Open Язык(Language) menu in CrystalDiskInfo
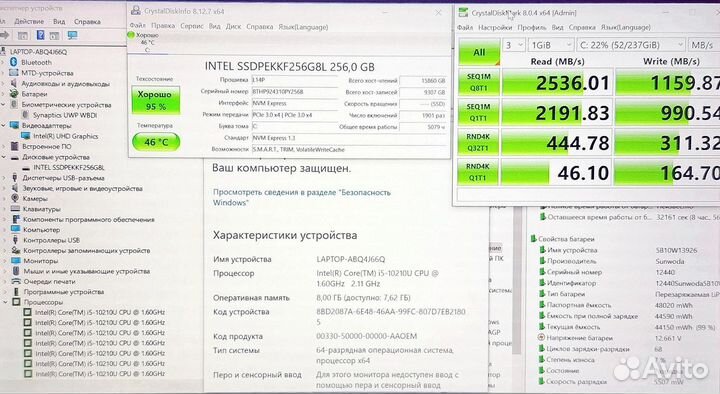The image size is (720, 394). 303,27
